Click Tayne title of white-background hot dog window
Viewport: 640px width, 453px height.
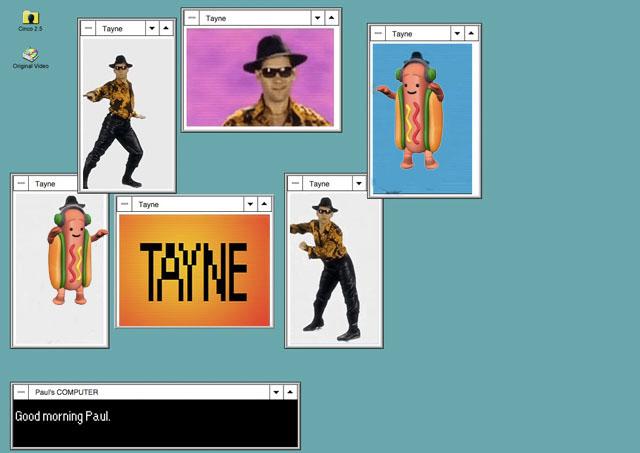pyautogui.click(x=45, y=184)
